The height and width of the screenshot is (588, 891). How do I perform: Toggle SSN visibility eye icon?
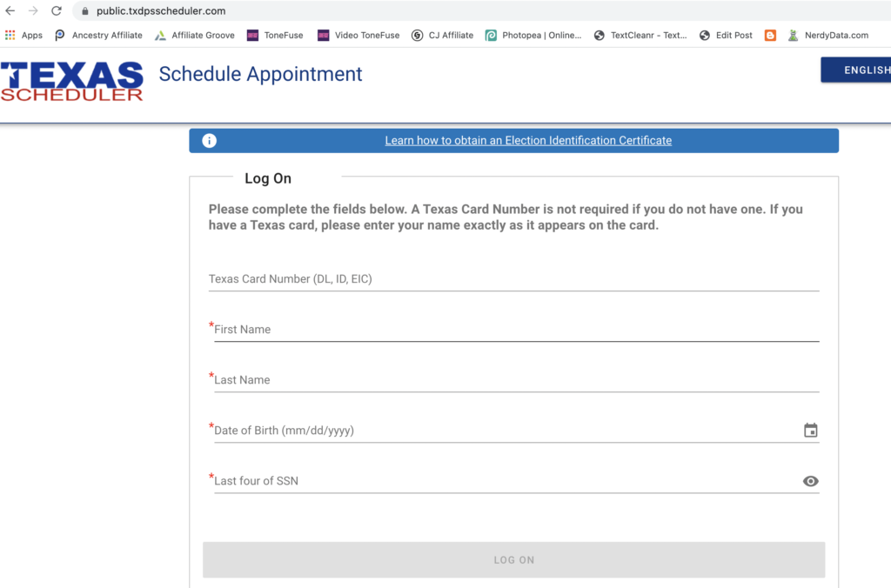810,481
